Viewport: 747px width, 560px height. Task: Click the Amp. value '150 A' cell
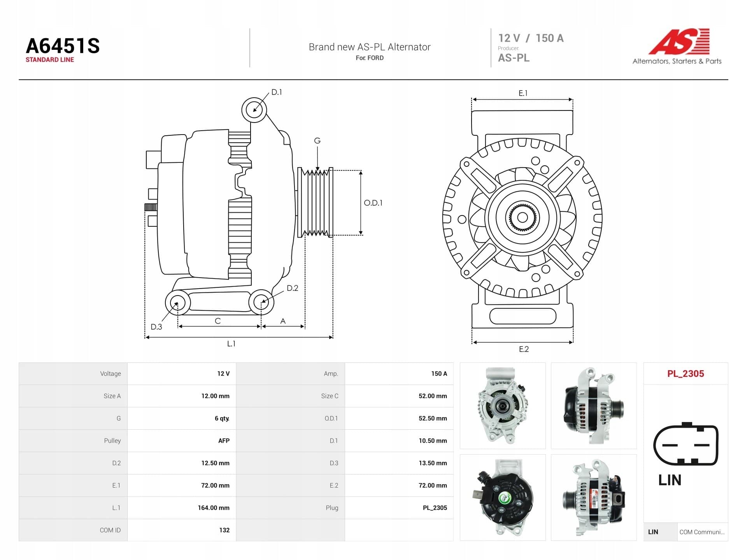[x=399, y=374]
